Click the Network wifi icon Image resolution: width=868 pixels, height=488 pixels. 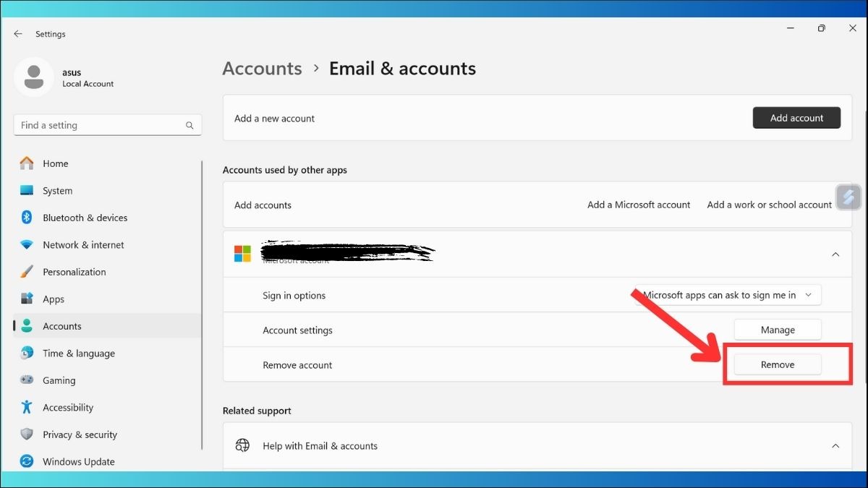tap(27, 245)
